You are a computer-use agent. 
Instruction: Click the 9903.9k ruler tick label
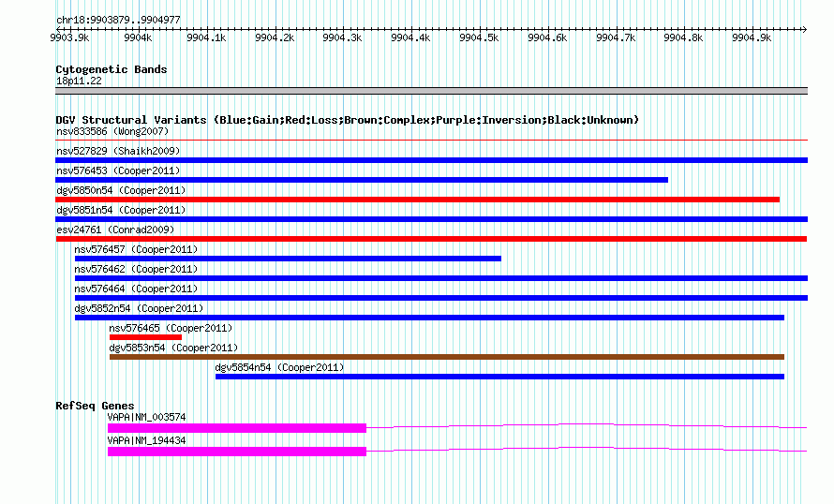[x=69, y=37]
